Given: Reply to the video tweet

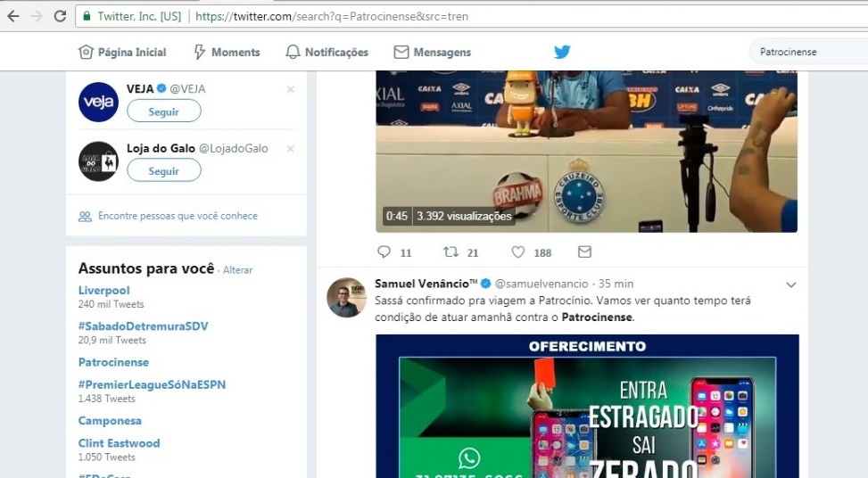Looking at the screenshot, I should coord(384,252).
